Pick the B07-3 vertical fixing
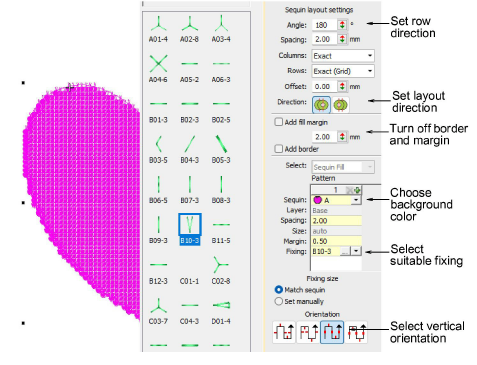Screen dimensions: 477x365 189,190
